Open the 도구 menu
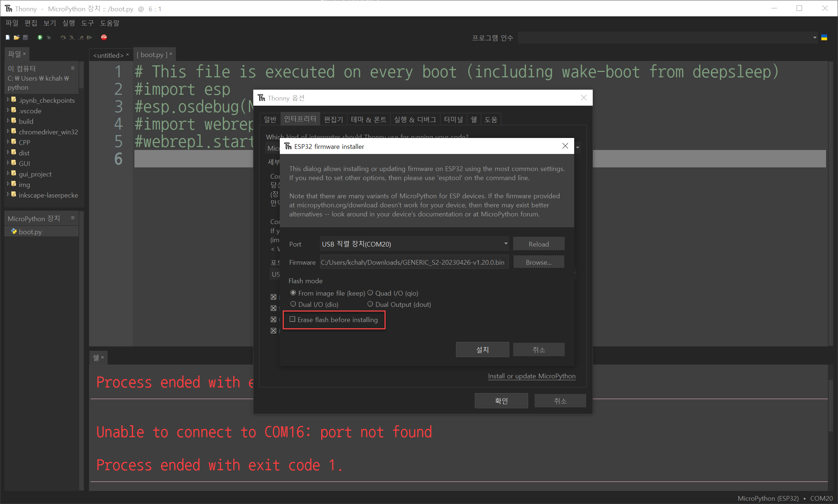Screen dimensions: 838x504 (x=87, y=23)
